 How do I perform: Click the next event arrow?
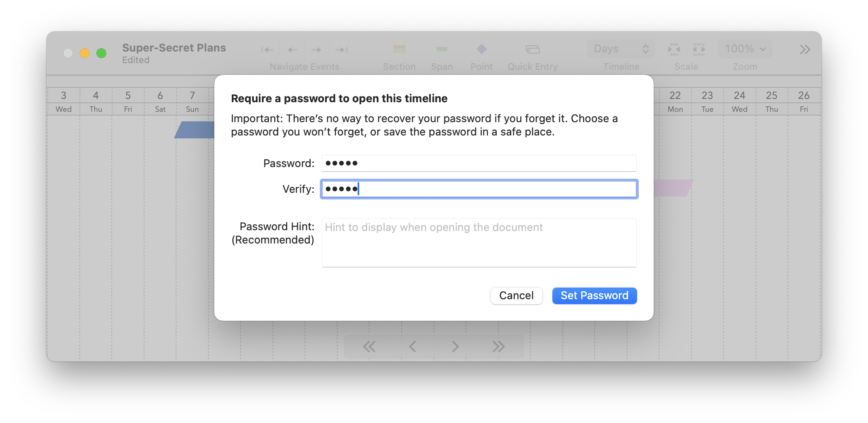[x=316, y=49]
